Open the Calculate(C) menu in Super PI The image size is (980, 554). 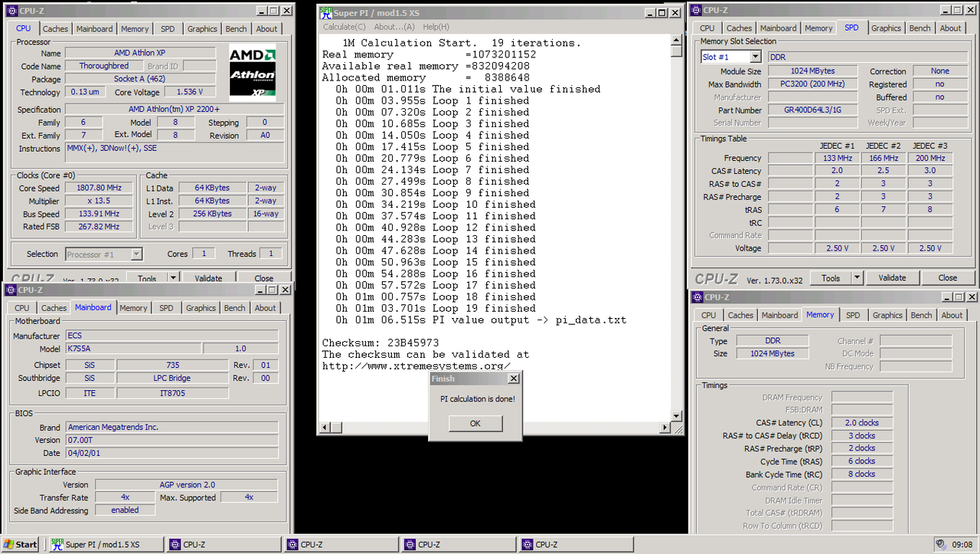pos(344,27)
